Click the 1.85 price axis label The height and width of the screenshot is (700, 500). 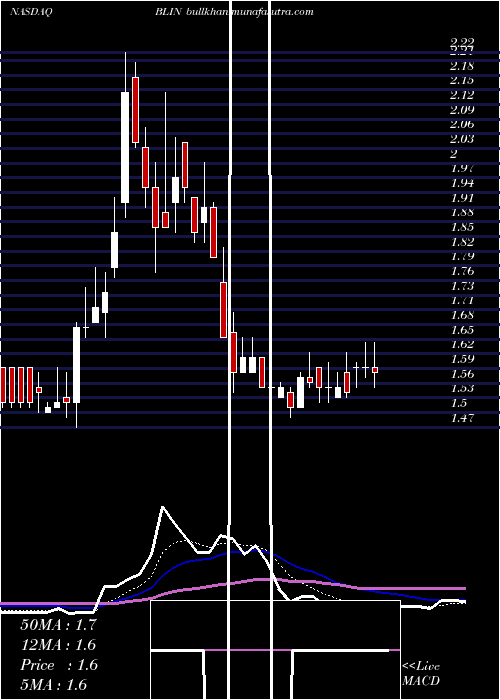point(462,227)
